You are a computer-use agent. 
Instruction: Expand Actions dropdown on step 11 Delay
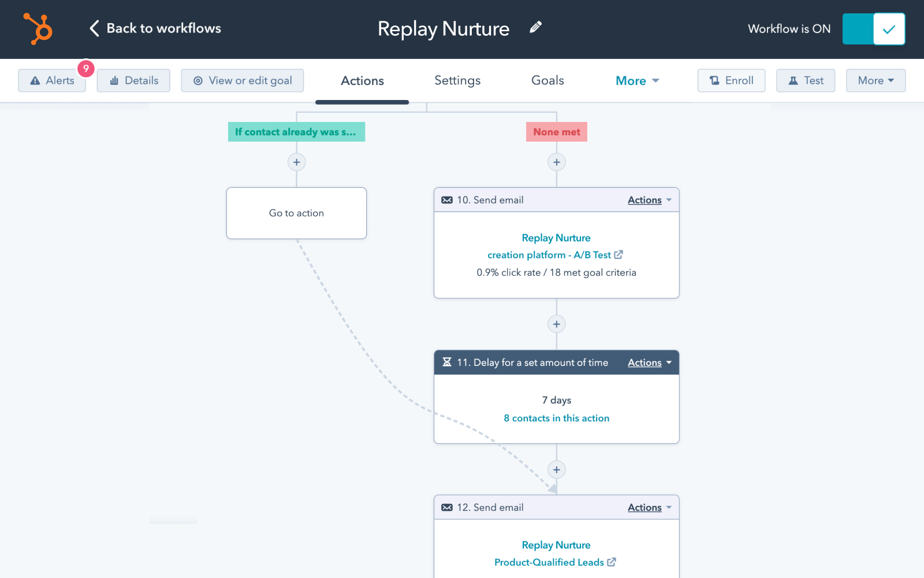coord(649,363)
